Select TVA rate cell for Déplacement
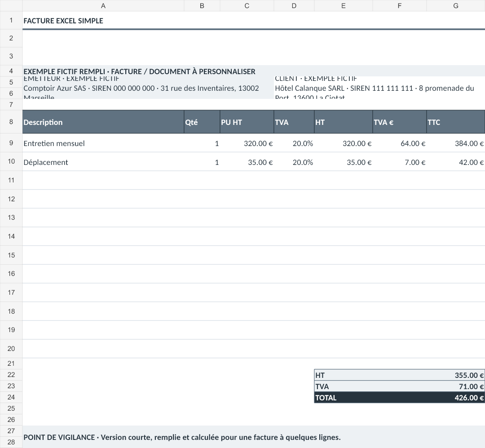 coord(294,162)
